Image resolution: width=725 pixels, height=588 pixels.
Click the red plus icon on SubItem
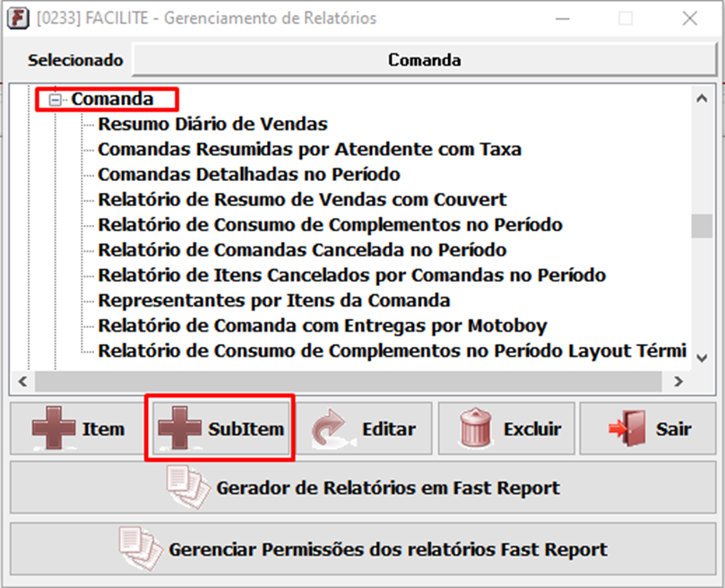(x=179, y=429)
